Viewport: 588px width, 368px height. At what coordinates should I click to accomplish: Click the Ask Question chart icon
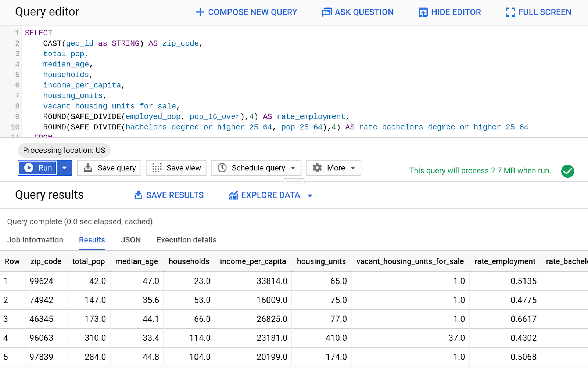tap(327, 12)
